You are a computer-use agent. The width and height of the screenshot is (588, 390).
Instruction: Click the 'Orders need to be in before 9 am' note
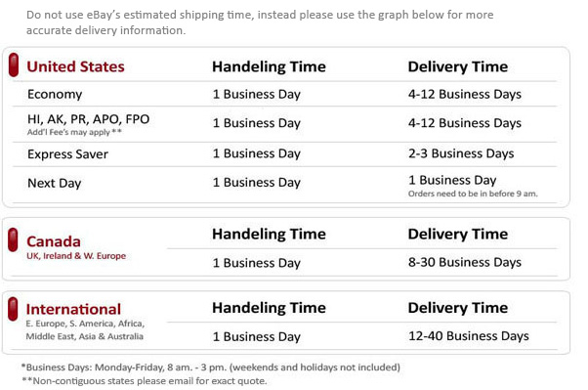(473, 194)
